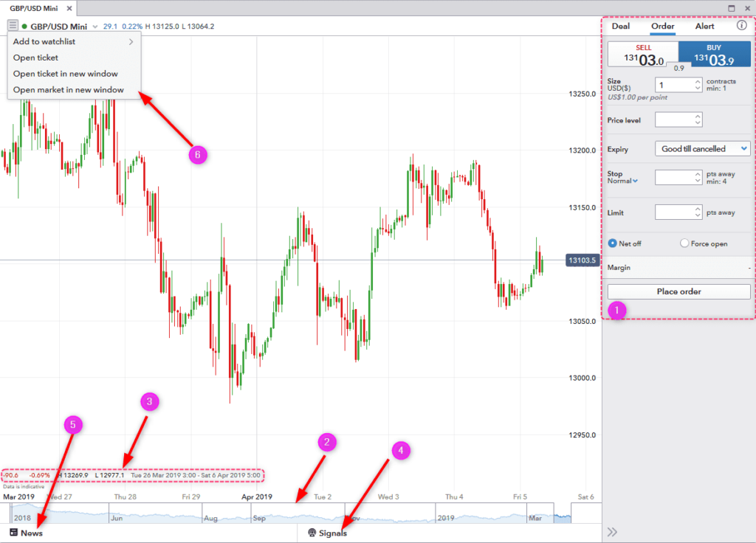The height and width of the screenshot is (543, 756).
Task: Select the Net off radio button
Action: click(x=613, y=243)
